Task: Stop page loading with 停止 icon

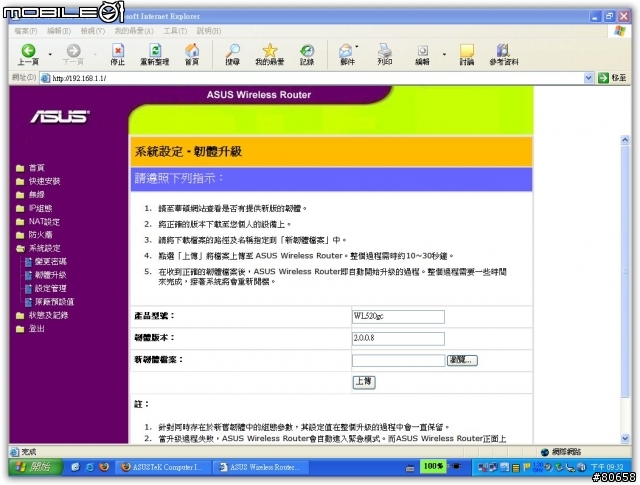Action: point(118,54)
